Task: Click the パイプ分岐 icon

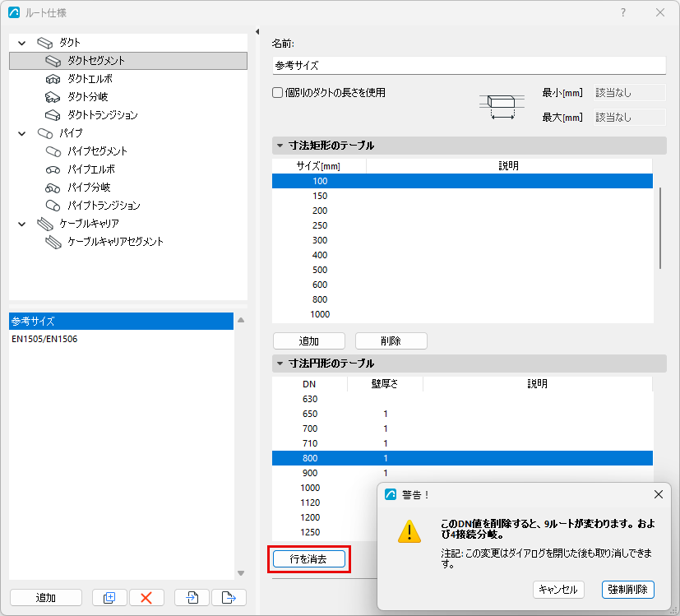Action: [53, 188]
